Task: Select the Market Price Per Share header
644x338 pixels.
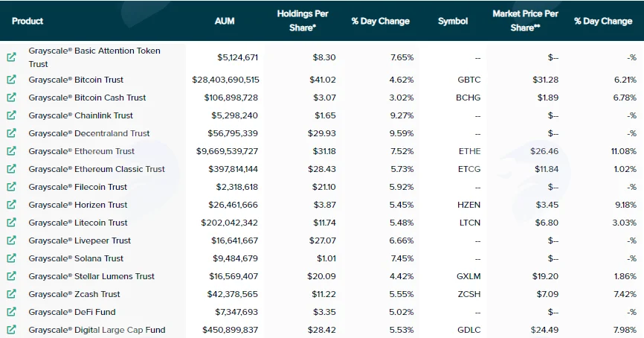Action: point(525,21)
